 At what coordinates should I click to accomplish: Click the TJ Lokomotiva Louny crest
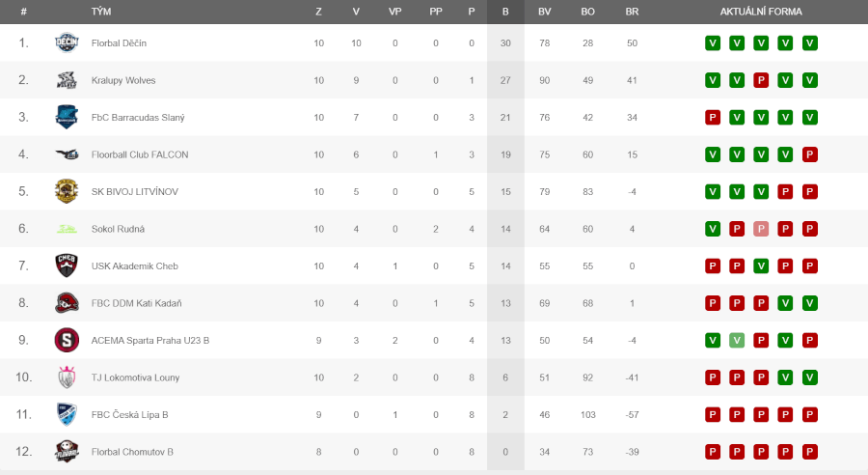point(67,377)
